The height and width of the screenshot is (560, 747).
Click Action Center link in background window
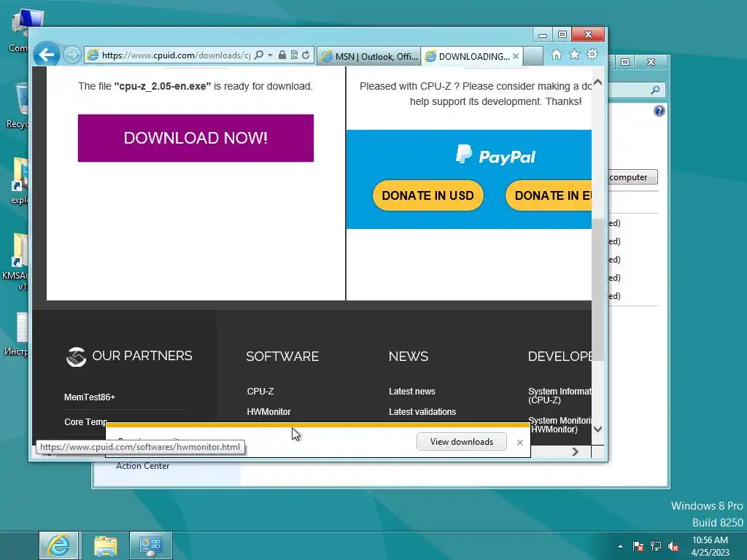tap(142, 466)
